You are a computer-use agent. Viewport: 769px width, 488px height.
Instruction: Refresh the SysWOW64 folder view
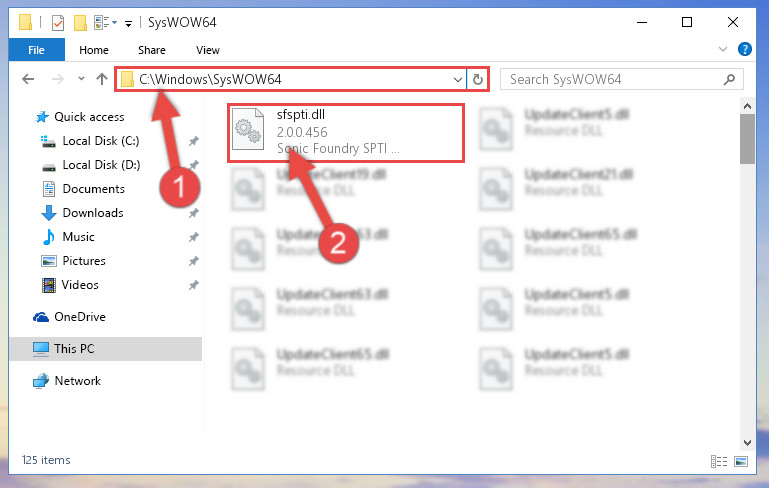pos(478,79)
